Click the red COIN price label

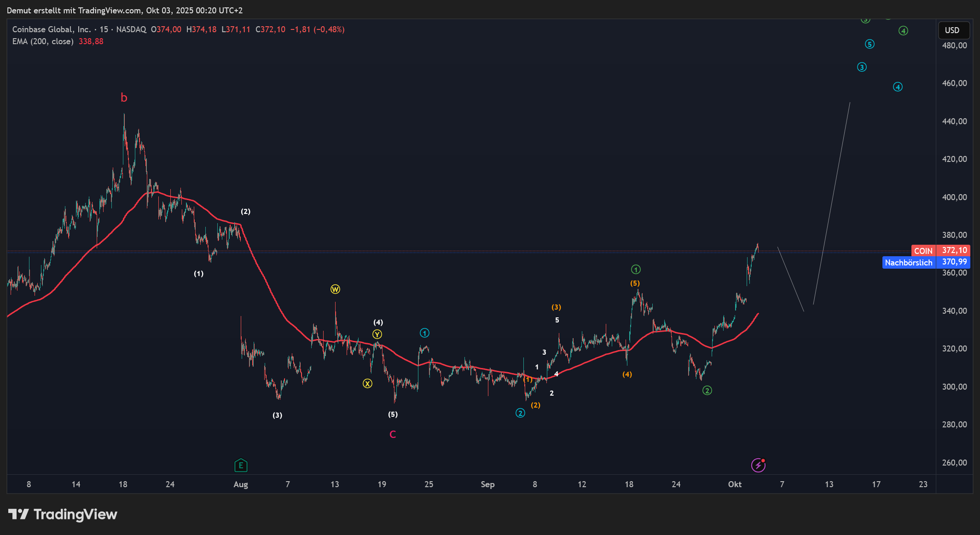tap(923, 251)
